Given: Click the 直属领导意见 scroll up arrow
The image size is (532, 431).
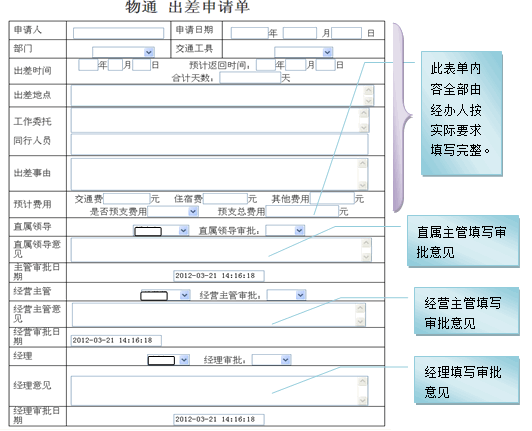Looking at the screenshot, I should coord(366,243).
